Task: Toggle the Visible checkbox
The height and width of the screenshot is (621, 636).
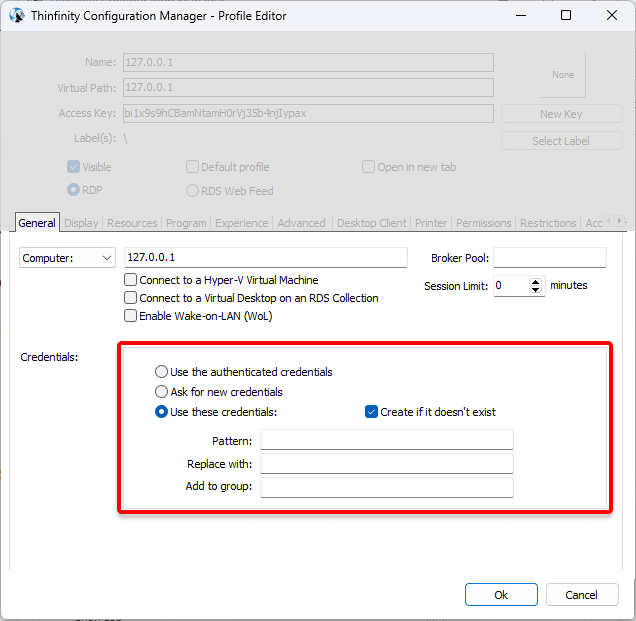Action: (73, 167)
